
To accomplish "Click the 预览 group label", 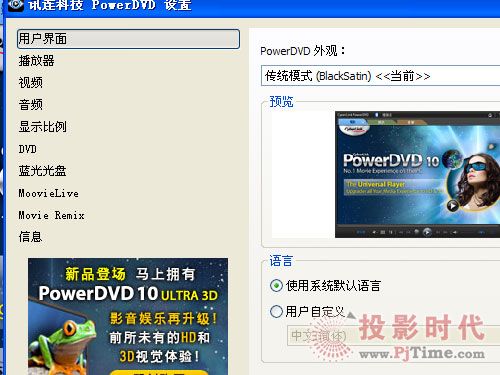I will 282,102.
